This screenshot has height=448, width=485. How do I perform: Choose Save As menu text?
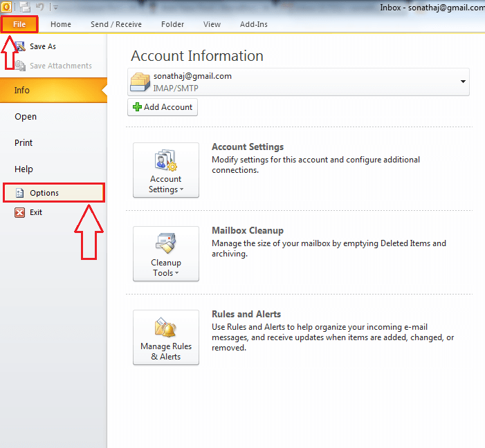point(43,46)
